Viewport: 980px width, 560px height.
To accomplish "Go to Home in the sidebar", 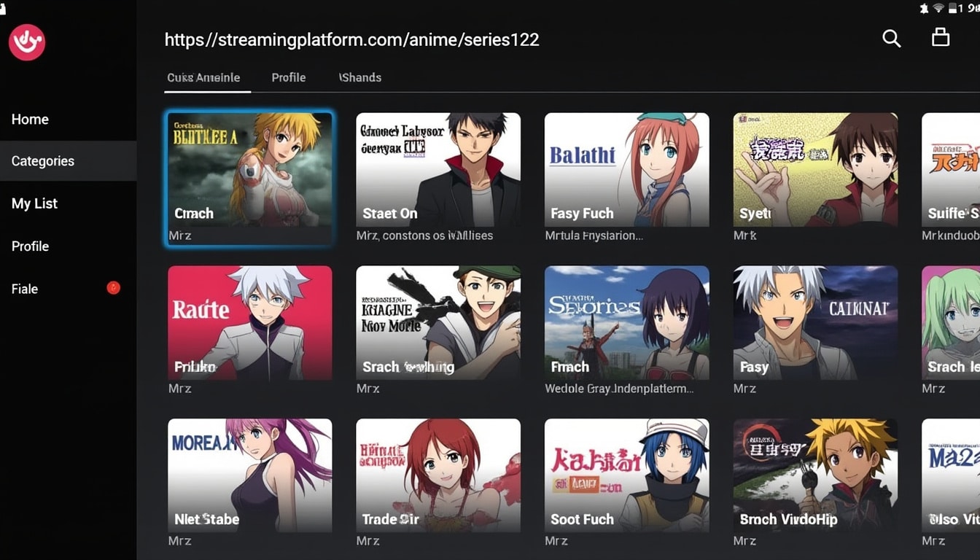I will pos(30,120).
